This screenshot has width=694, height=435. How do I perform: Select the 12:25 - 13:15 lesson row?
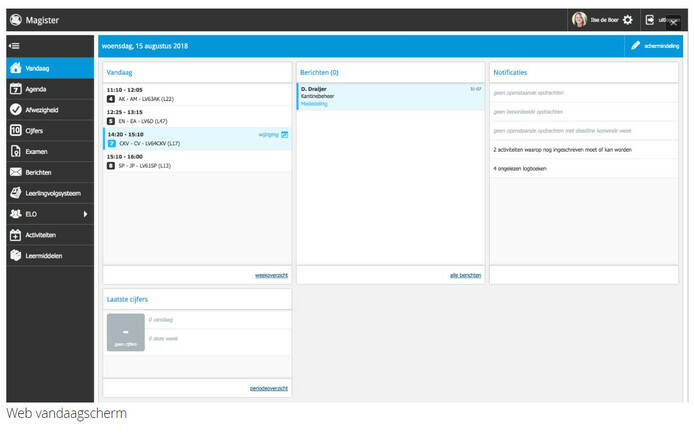[197, 116]
